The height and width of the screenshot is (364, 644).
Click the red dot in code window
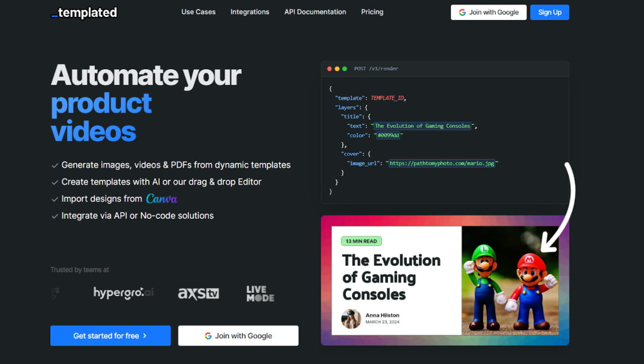(x=330, y=69)
